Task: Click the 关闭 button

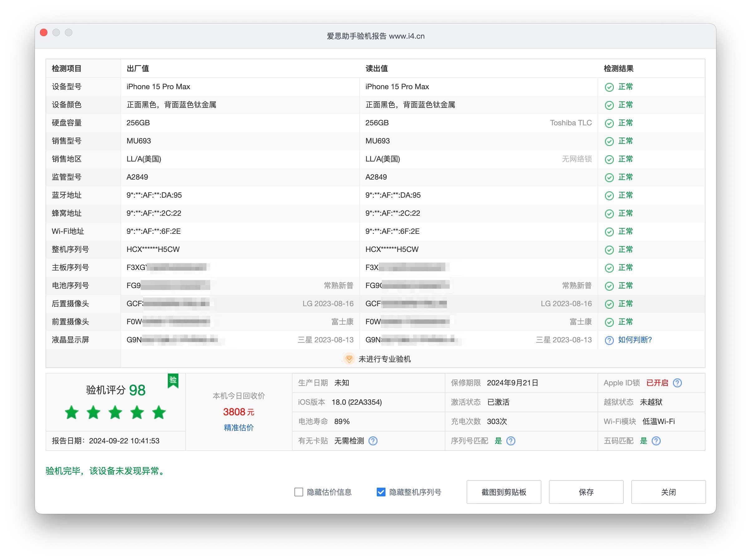Action: tap(668, 492)
